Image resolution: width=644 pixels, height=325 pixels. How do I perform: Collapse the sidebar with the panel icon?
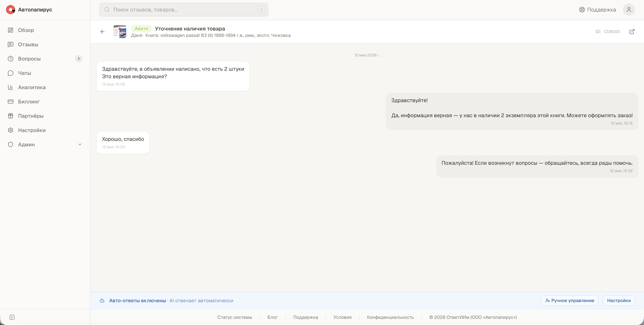tap(12, 317)
